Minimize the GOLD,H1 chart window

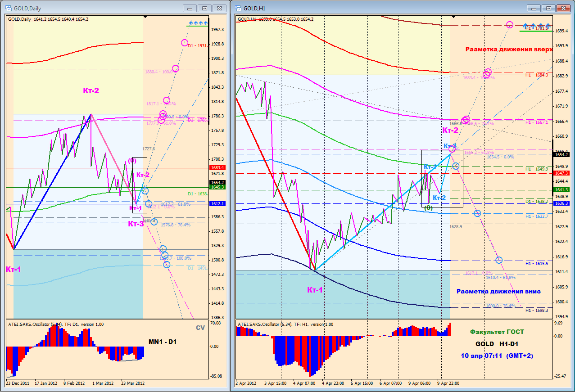pyautogui.click(x=534, y=8)
